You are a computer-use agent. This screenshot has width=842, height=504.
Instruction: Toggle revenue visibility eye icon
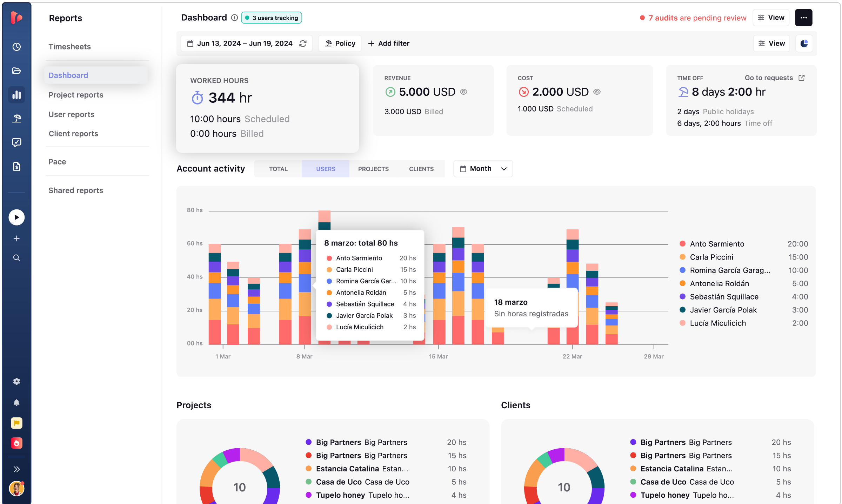(x=463, y=92)
